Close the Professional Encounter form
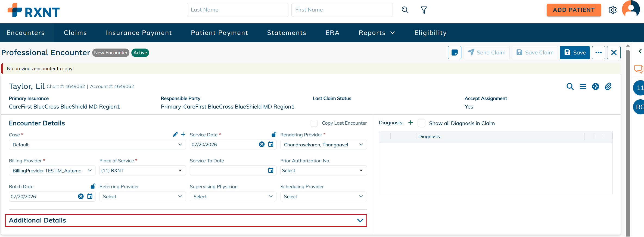 [614, 53]
